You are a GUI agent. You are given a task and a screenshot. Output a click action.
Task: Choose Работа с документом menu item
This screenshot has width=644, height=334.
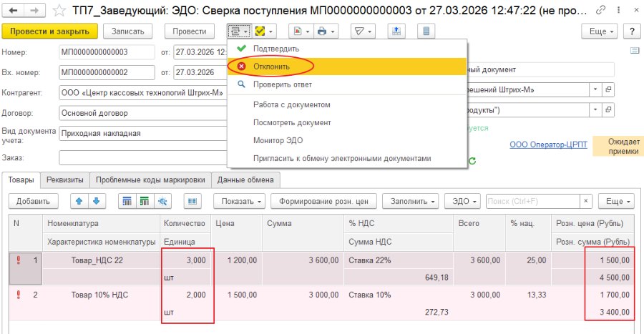tap(347, 104)
